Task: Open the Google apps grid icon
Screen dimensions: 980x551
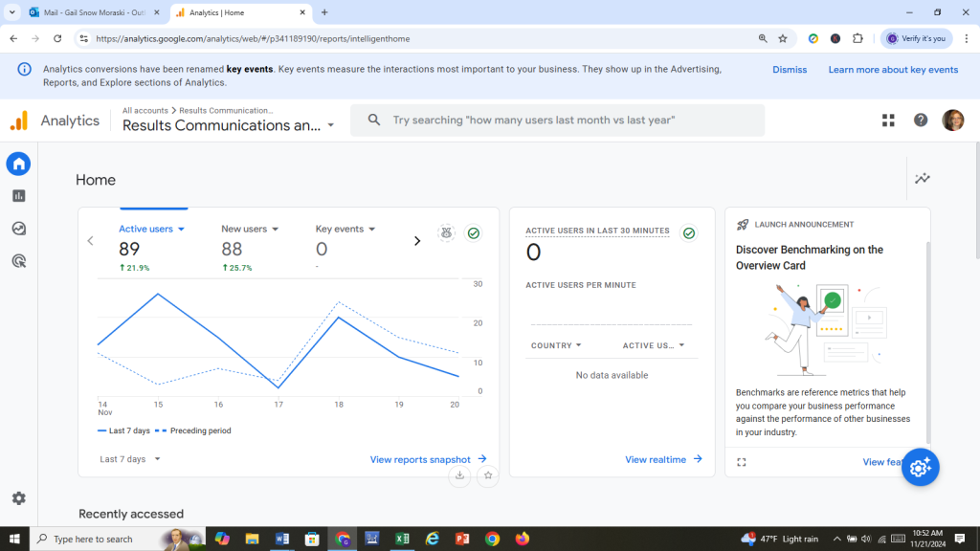Action: (x=888, y=120)
